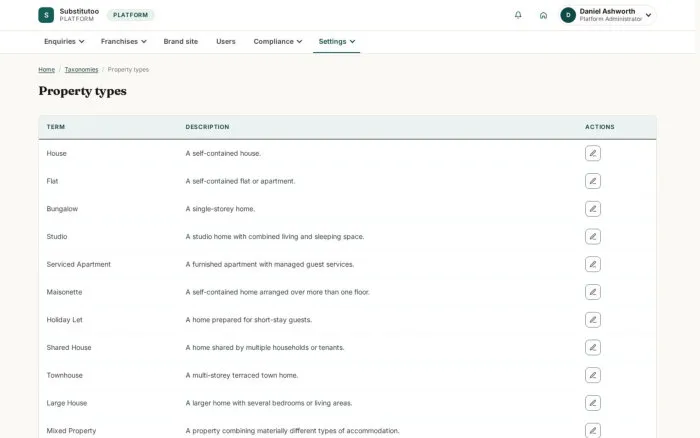Select the 'Holiday Let' term cell
Viewport: 700px width, 438px height.
pos(64,320)
